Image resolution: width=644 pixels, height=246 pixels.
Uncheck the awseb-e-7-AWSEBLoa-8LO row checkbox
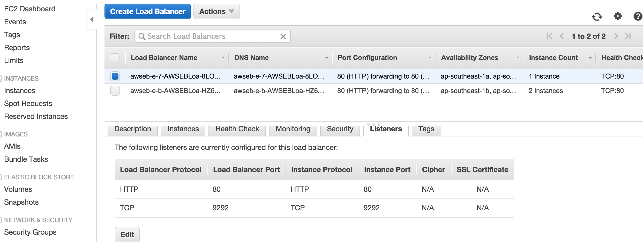115,76
